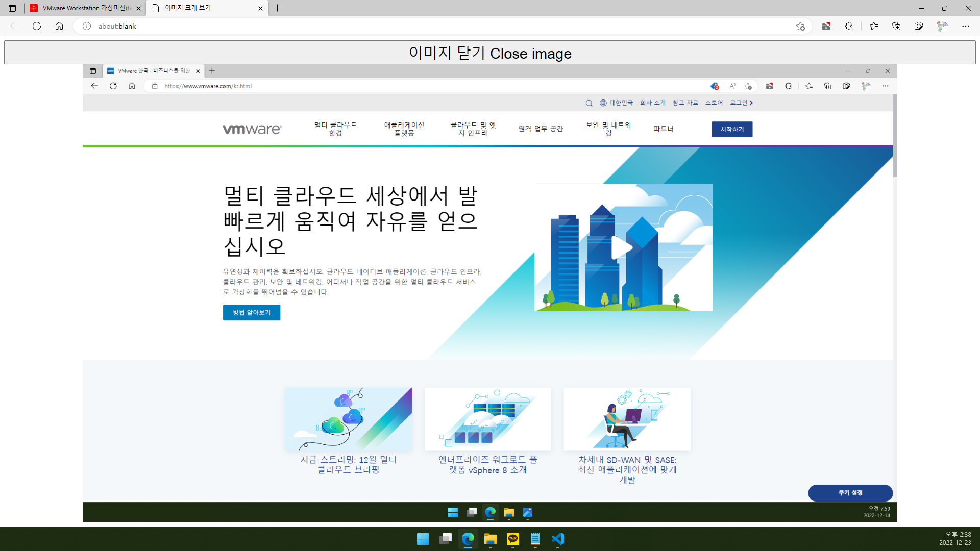The height and width of the screenshot is (551, 980).
Task: Click Start icon in embedded screenshot taskbar
Action: pyautogui.click(x=453, y=512)
